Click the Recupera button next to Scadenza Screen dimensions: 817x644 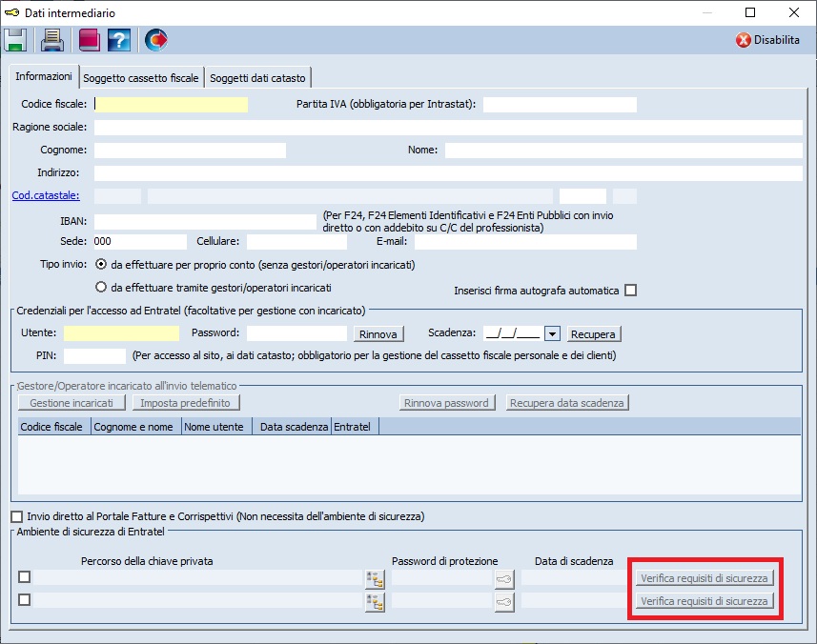click(x=593, y=334)
